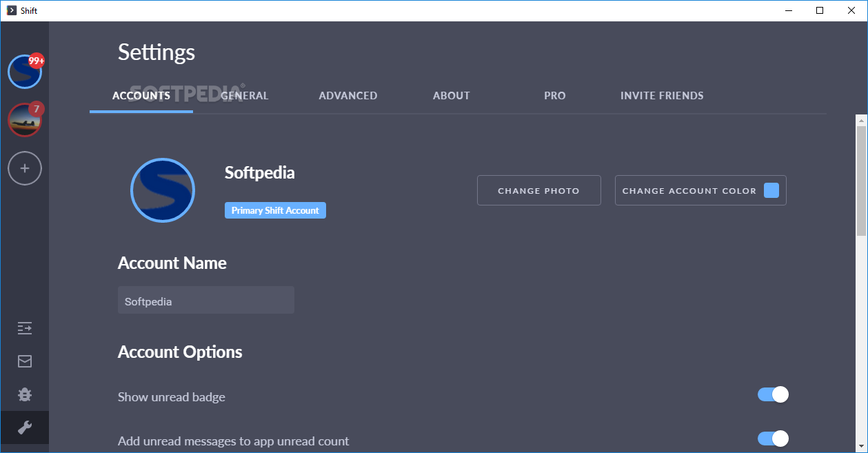Open the mail envelope icon in sidebar
The width and height of the screenshot is (868, 453).
[x=25, y=361]
